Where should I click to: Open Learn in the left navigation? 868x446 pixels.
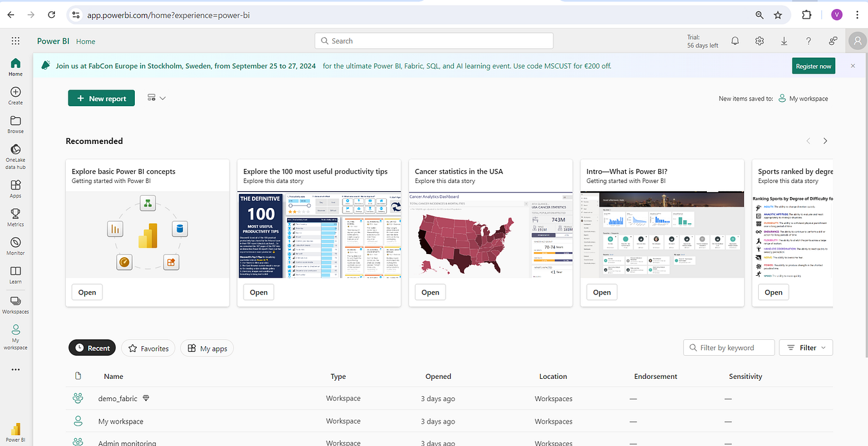15,275
